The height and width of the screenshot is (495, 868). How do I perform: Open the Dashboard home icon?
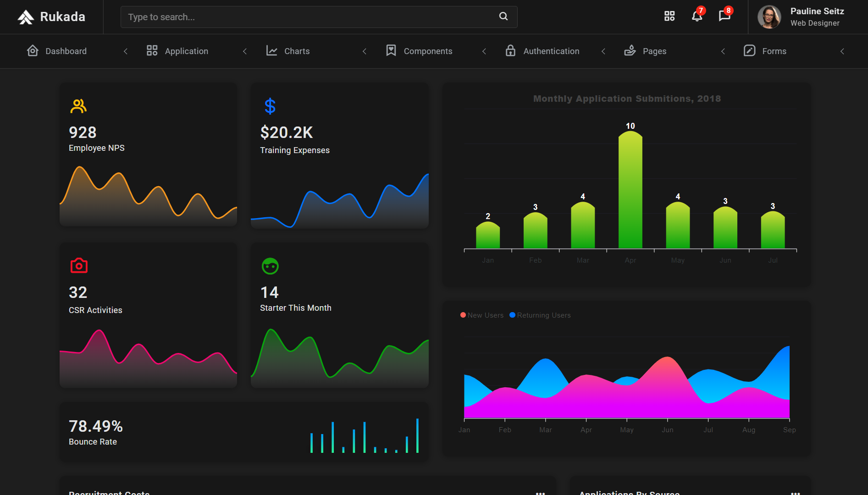tap(33, 50)
